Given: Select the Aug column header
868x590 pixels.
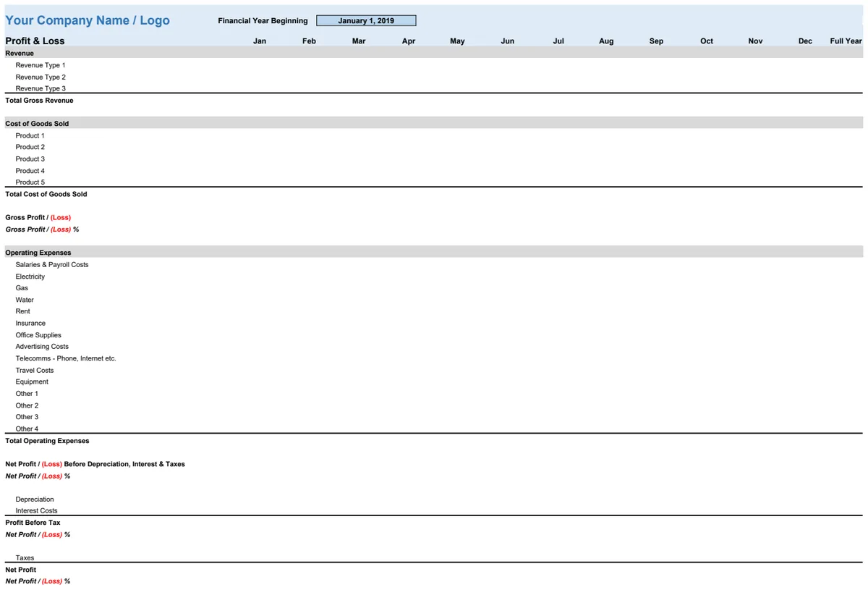Looking at the screenshot, I should point(606,41).
